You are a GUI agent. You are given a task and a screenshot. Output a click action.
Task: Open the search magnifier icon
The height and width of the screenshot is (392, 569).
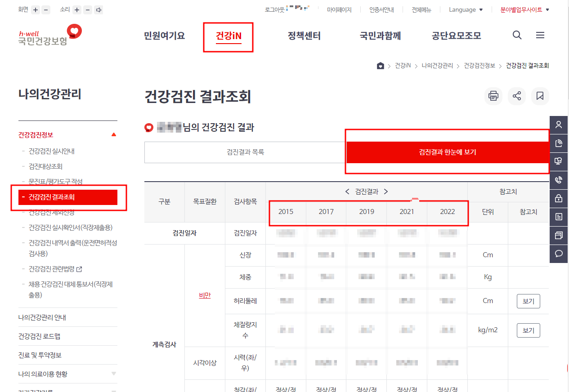point(517,36)
